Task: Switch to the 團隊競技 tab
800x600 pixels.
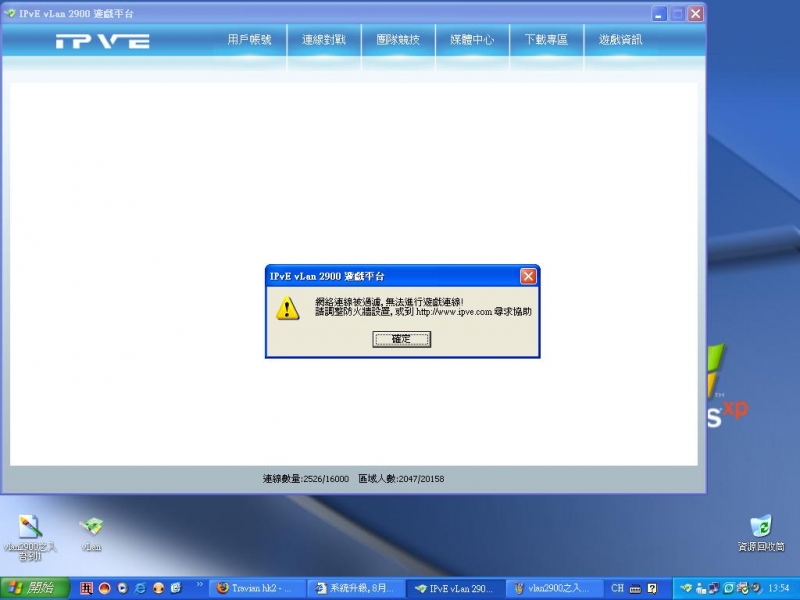Action: point(398,40)
